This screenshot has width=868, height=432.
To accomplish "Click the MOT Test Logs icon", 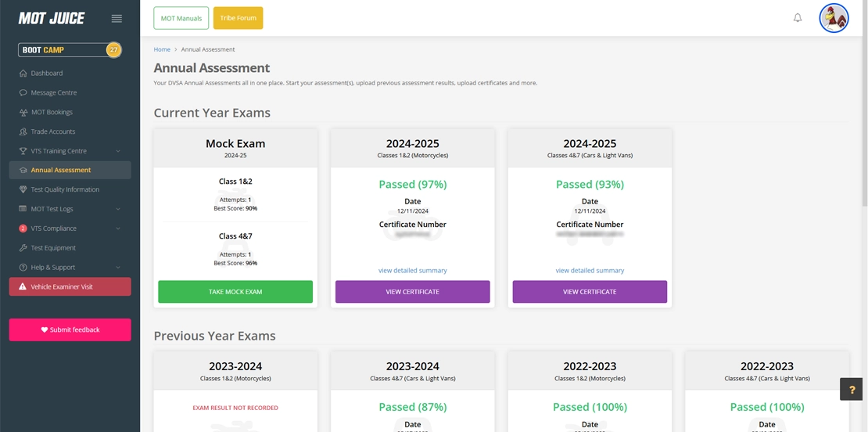I will [23, 209].
